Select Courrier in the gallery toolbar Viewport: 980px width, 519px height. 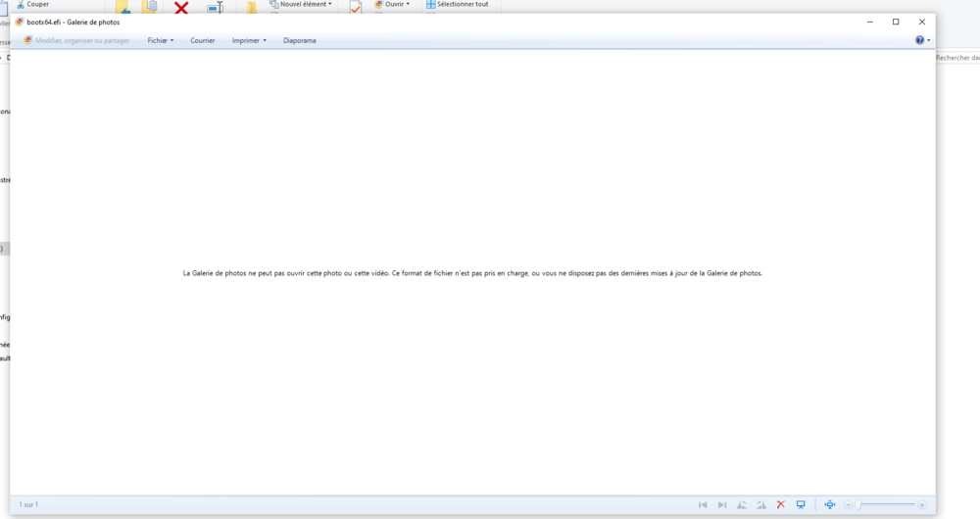click(x=203, y=40)
